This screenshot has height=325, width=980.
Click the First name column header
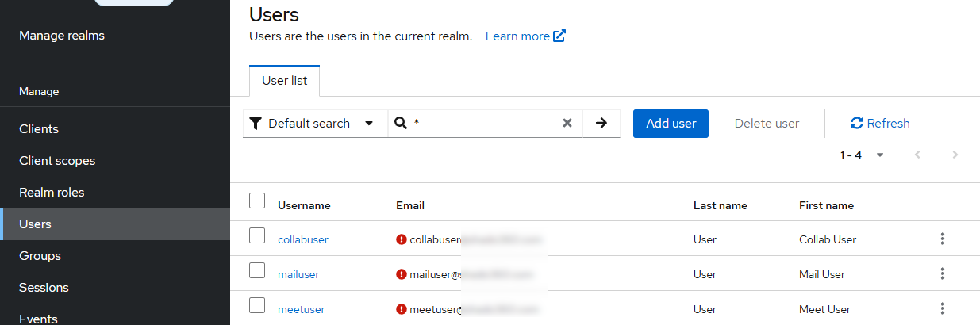click(826, 205)
